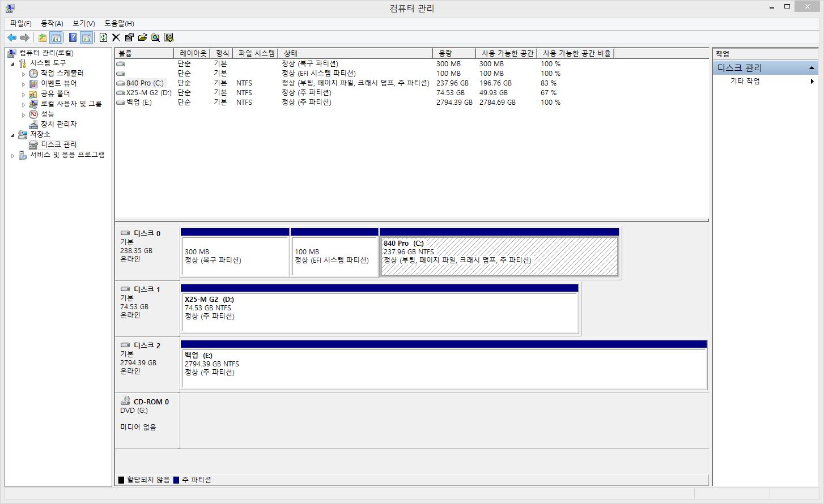Expand the 이벤트 뷰어 node

[23, 84]
